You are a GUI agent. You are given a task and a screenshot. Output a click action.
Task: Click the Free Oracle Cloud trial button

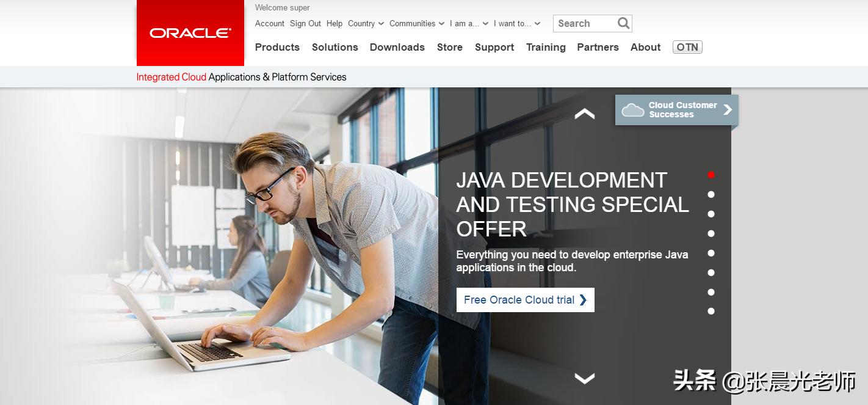(525, 300)
